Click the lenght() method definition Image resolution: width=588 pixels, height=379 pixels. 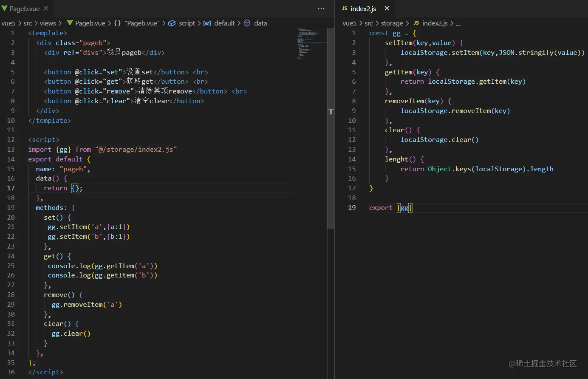404,159
